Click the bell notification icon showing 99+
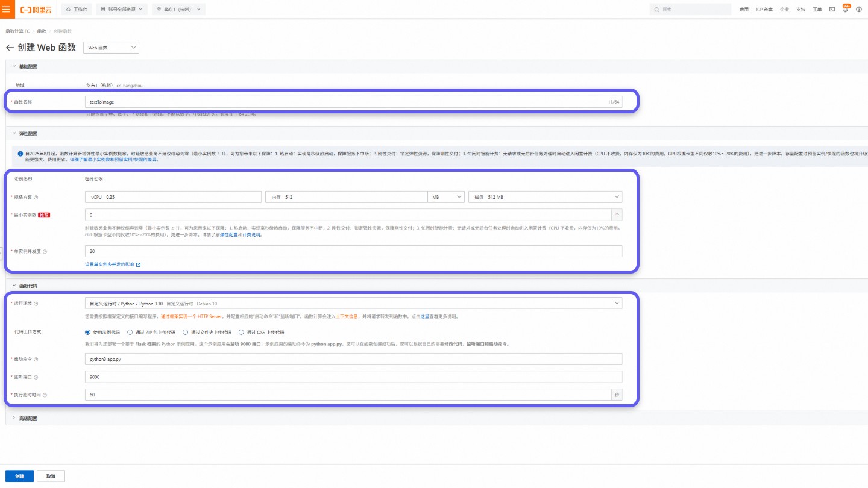868x488 pixels. point(846,9)
